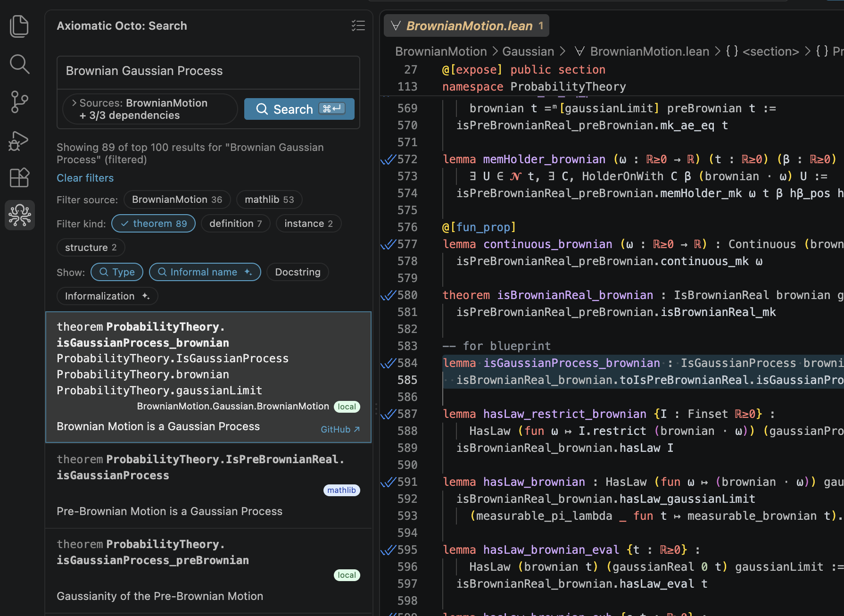The width and height of the screenshot is (844, 616).
Task: Click 'memHolder_brownian' lemma name in editor
Action: [544, 159]
